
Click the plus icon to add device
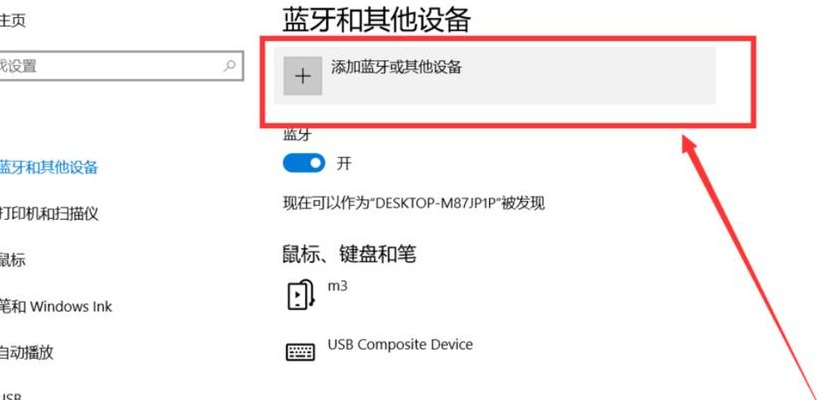302,76
